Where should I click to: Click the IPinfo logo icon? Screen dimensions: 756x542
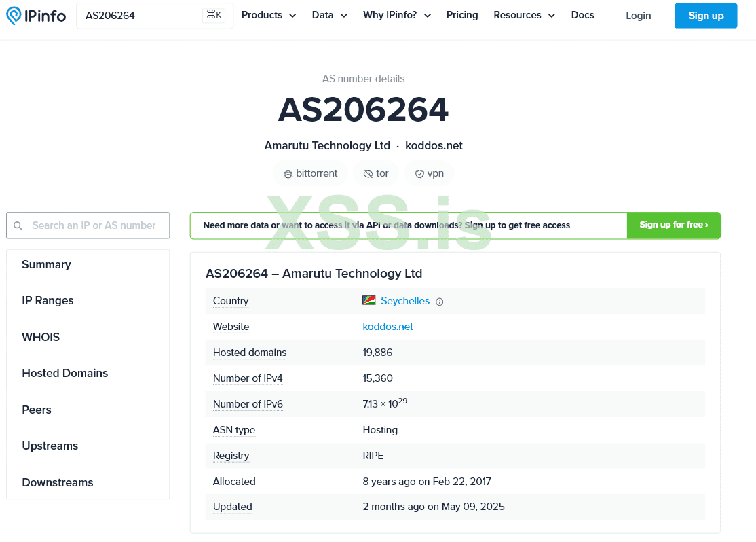pyautogui.click(x=14, y=16)
